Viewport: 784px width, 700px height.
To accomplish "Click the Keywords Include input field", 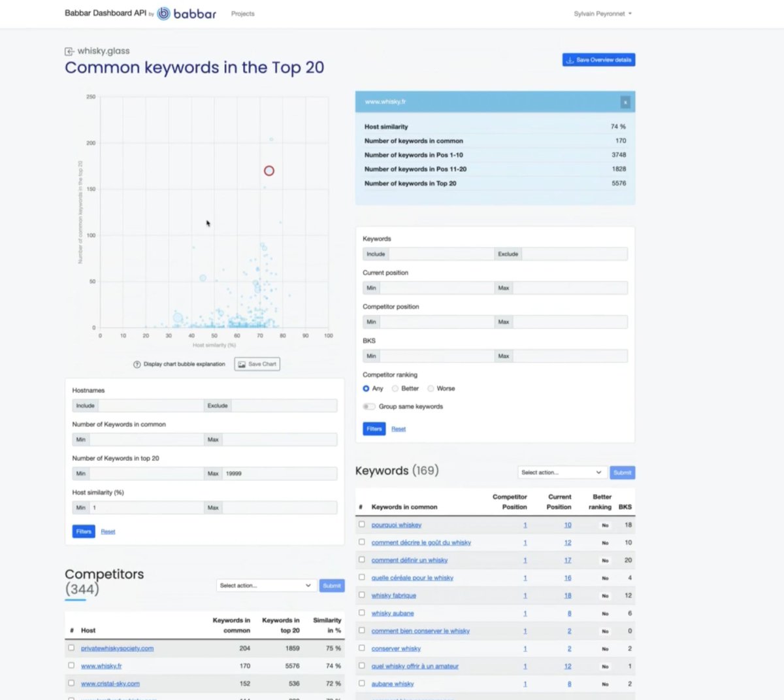I will (442, 254).
